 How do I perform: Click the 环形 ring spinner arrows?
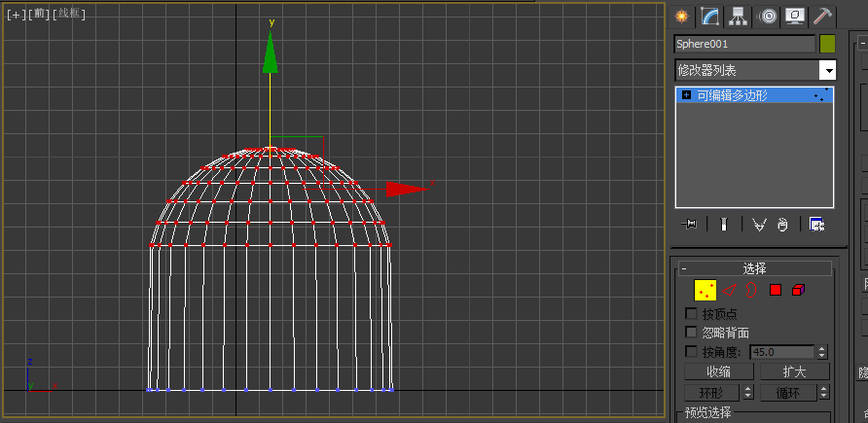[x=748, y=393]
